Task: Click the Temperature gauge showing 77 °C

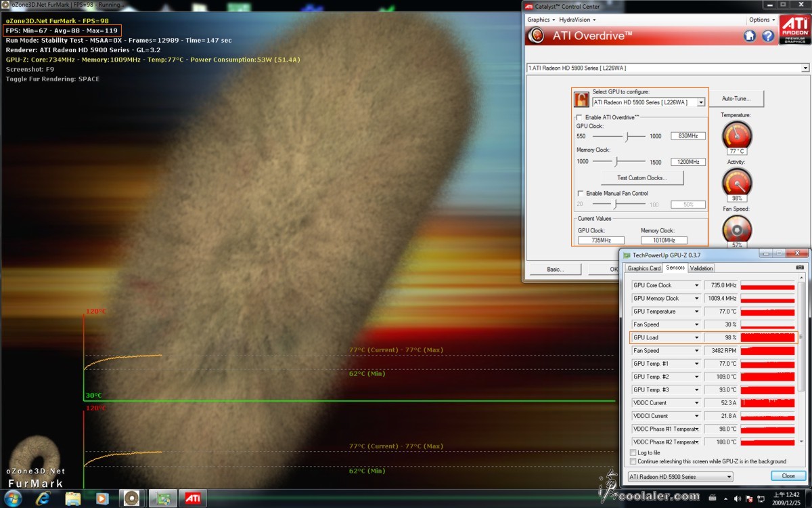Action: (737, 136)
